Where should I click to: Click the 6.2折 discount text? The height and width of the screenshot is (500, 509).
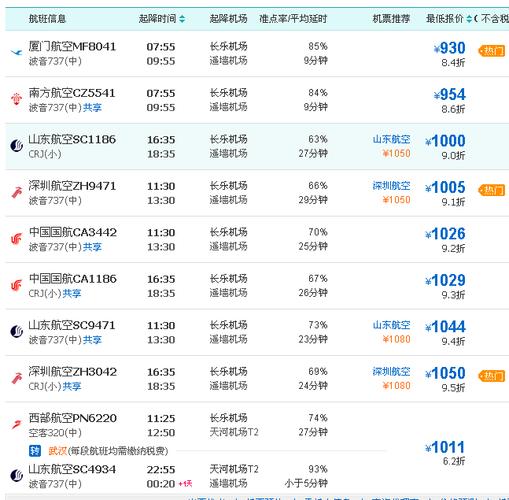pos(454,461)
